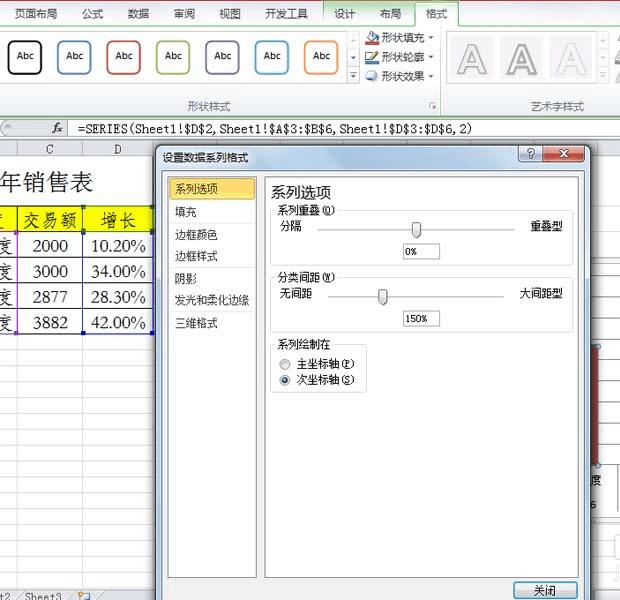
Task: Open the Data ribbon tab
Action: [x=138, y=14]
